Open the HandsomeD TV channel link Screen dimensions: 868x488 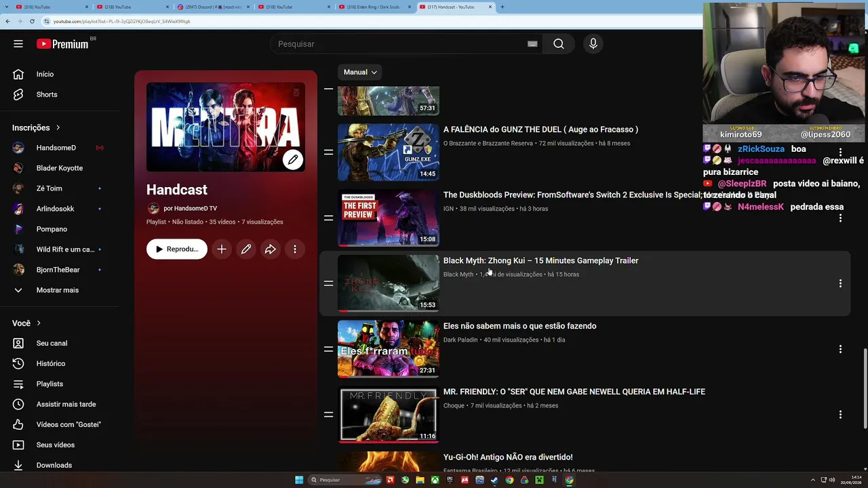[x=195, y=209]
